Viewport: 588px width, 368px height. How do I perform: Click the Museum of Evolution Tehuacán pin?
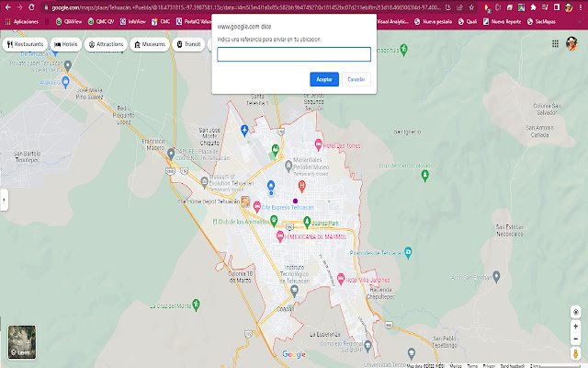coord(204,182)
